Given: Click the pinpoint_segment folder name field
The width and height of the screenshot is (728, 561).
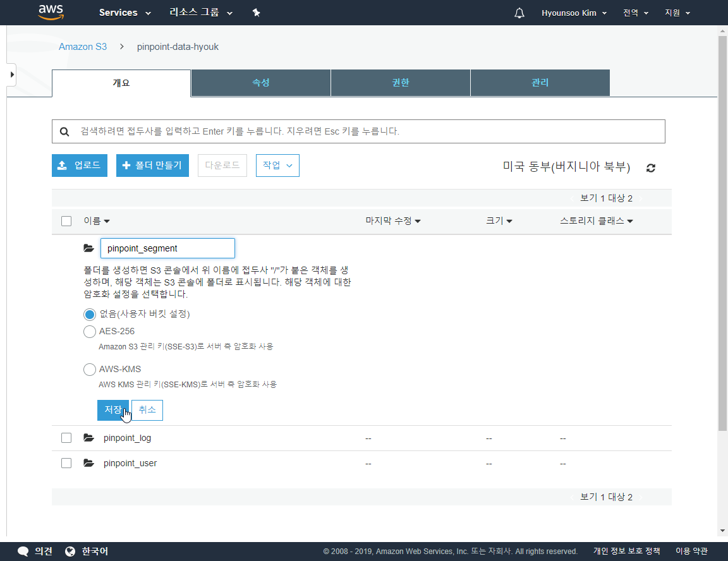Looking at the screenshot, I should pos(167,248).
